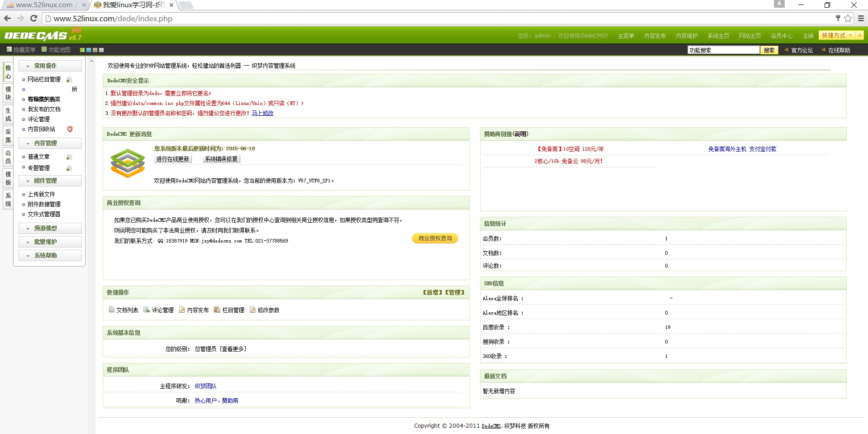Switch to the 生成 side tab

coord(8,114)
